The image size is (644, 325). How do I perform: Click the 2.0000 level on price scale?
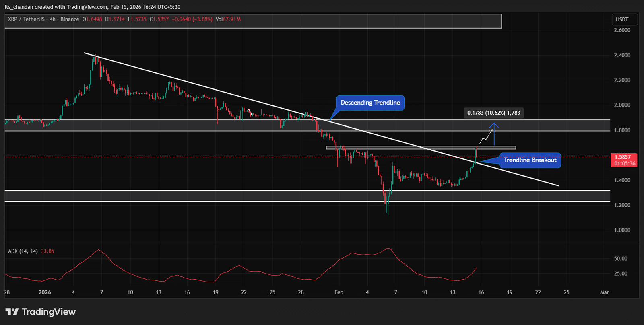(x=622, y=105)
